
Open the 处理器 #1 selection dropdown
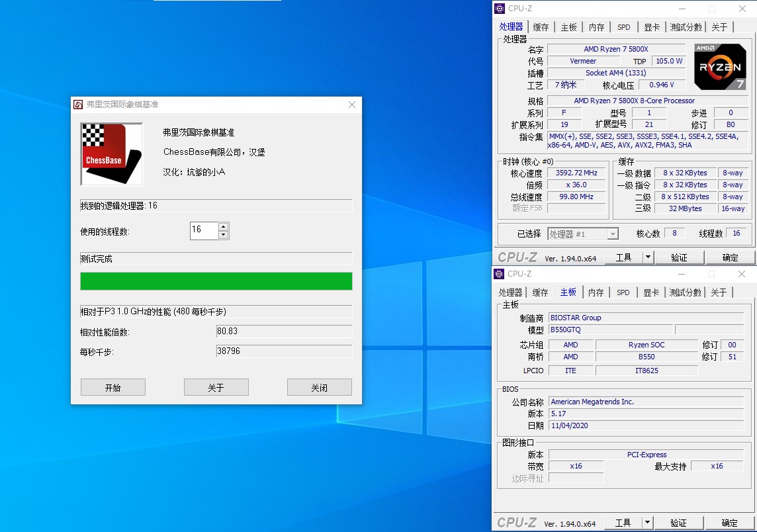coord(583,234)
